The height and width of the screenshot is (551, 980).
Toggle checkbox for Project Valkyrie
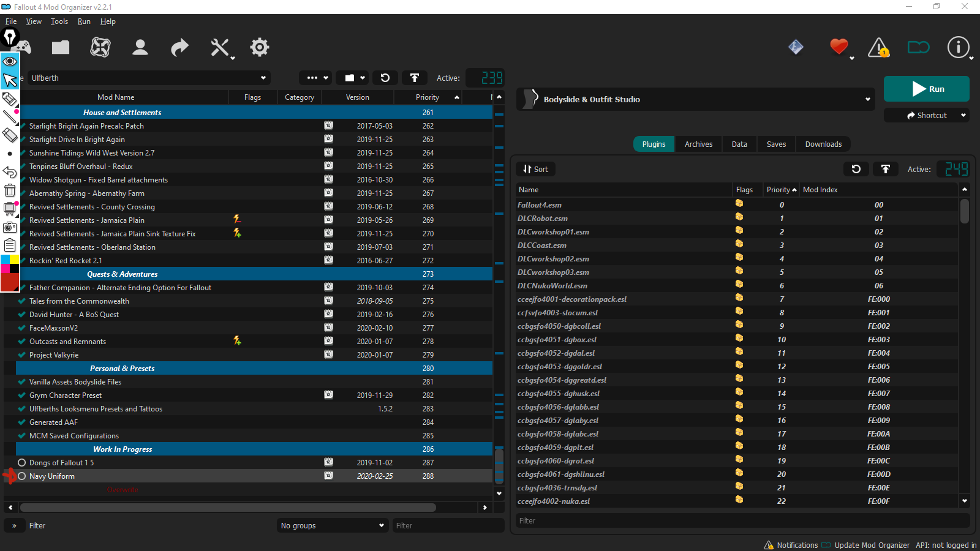pos(21,355)
